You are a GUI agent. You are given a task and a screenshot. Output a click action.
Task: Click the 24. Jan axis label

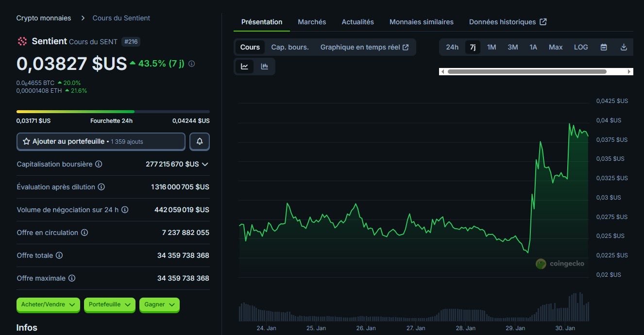(266, 328)
